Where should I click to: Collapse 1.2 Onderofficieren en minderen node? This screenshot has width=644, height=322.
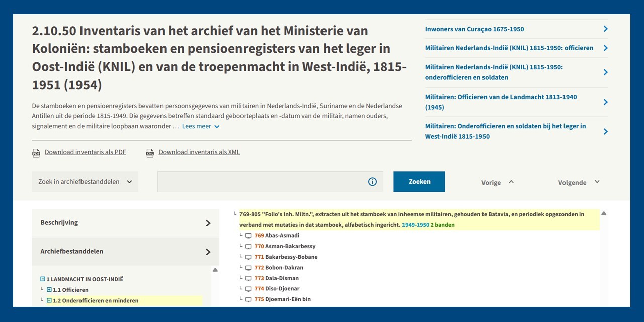pos(49,301)
